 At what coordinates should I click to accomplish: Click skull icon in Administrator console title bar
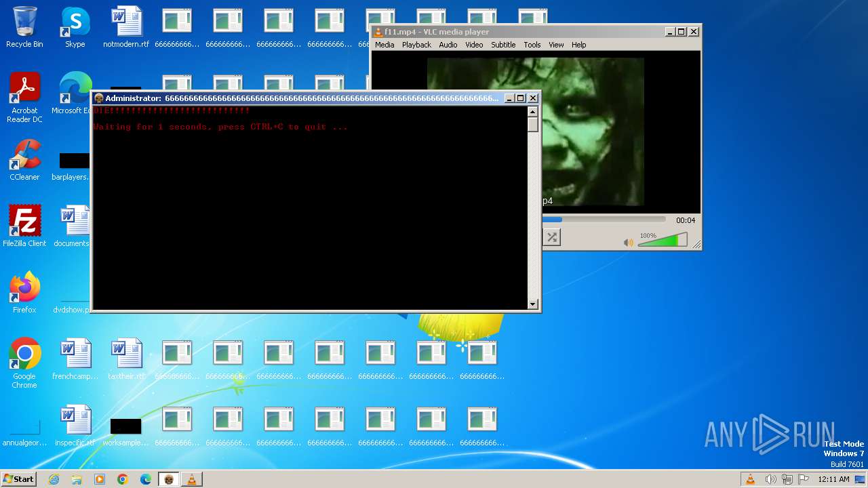[x=98, y=98]
